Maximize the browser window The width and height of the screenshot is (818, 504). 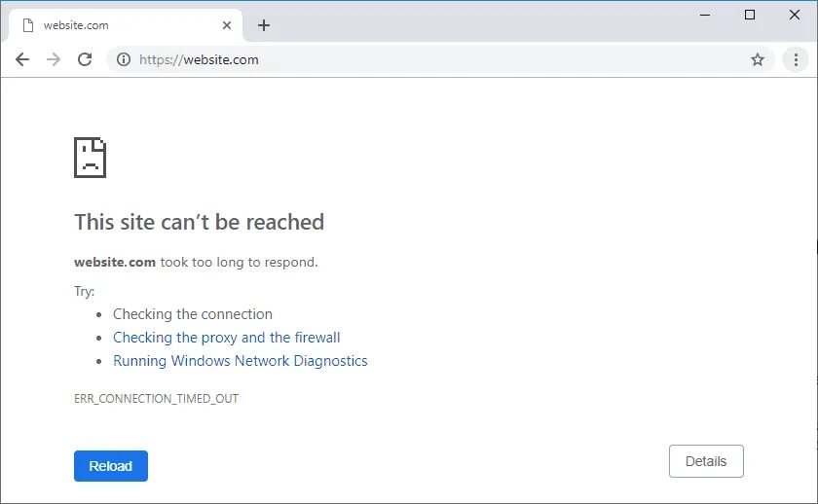tap(750, 15)
